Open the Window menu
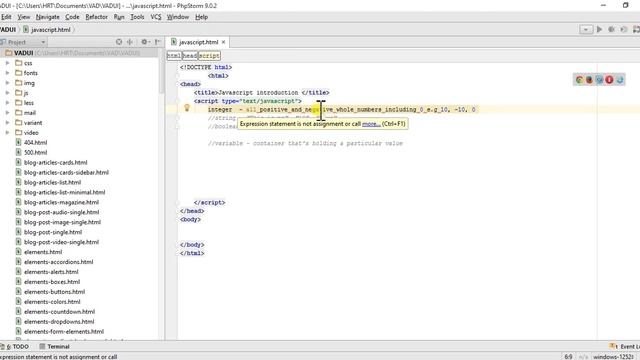This screenshot has width=640, height=360. [x=178, y=17]
